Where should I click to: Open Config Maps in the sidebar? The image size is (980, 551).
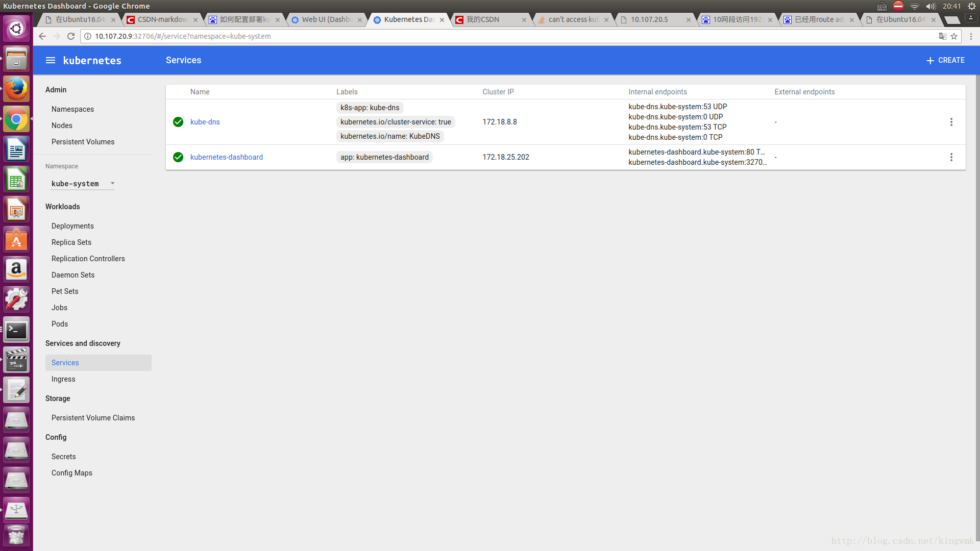(71, 473)
